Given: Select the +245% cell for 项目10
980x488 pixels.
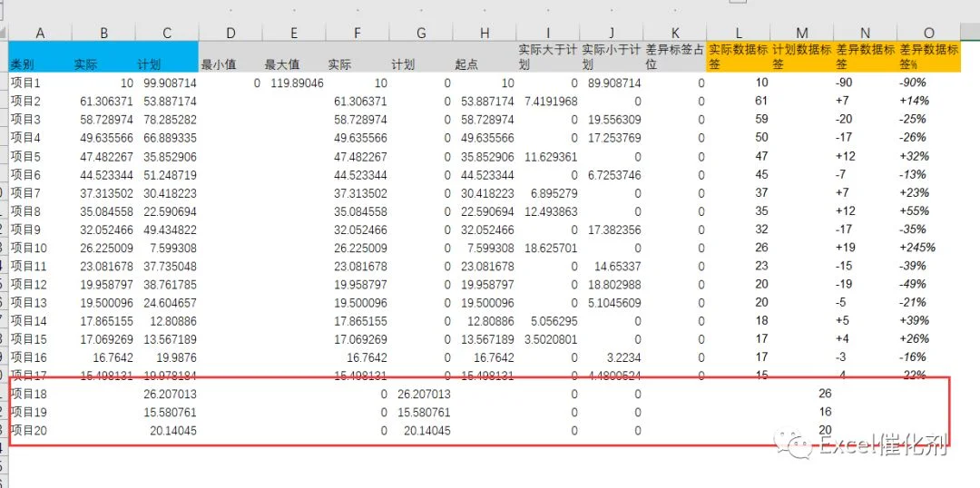Looking at the screenshot, I should point(929,248).
